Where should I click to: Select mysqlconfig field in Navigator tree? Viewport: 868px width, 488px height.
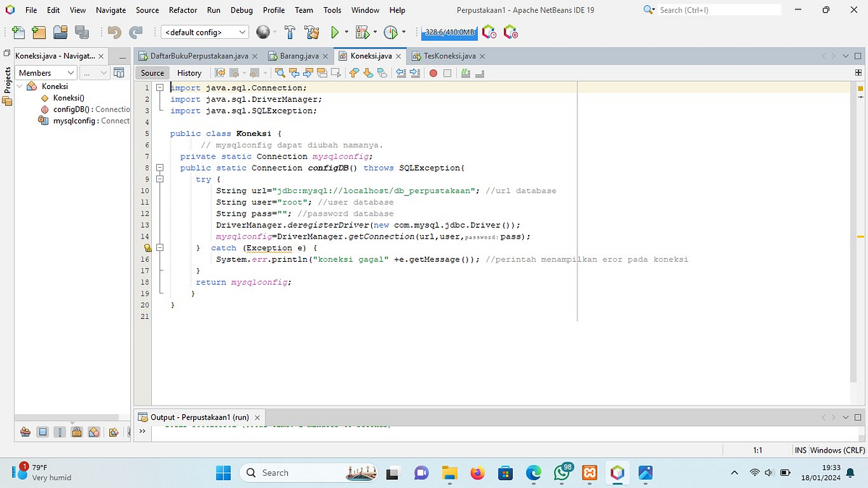point(84,121)
